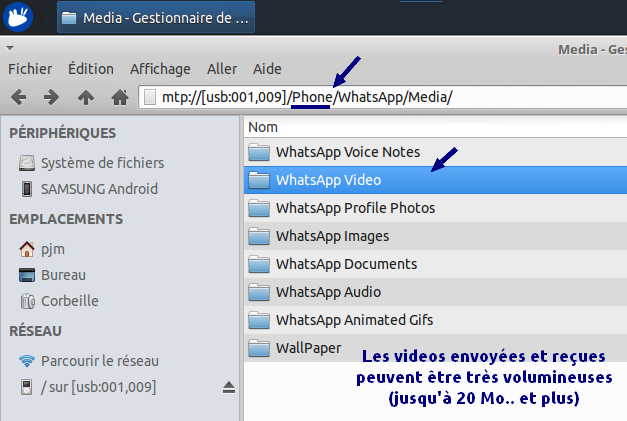Eject the usb:001,009 device
The width and height of the screenshot is (627, 421).
(228, 387)
